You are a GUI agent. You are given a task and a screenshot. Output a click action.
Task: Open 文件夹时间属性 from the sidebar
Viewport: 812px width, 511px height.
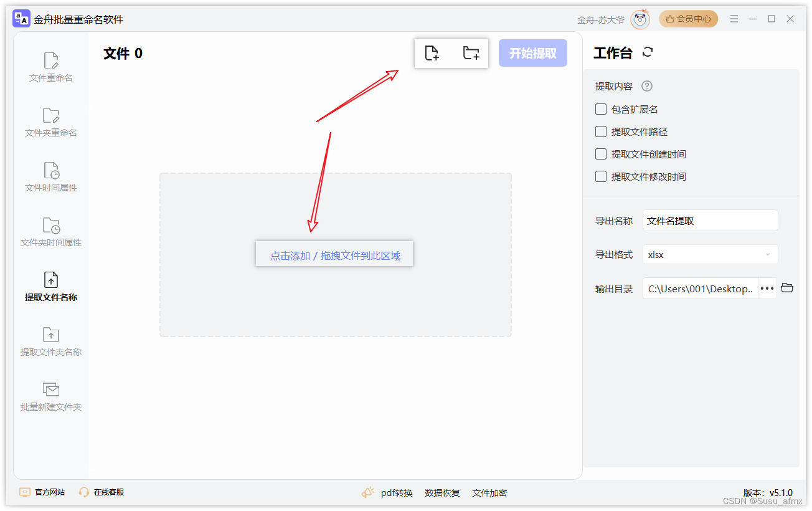[51, 232]
